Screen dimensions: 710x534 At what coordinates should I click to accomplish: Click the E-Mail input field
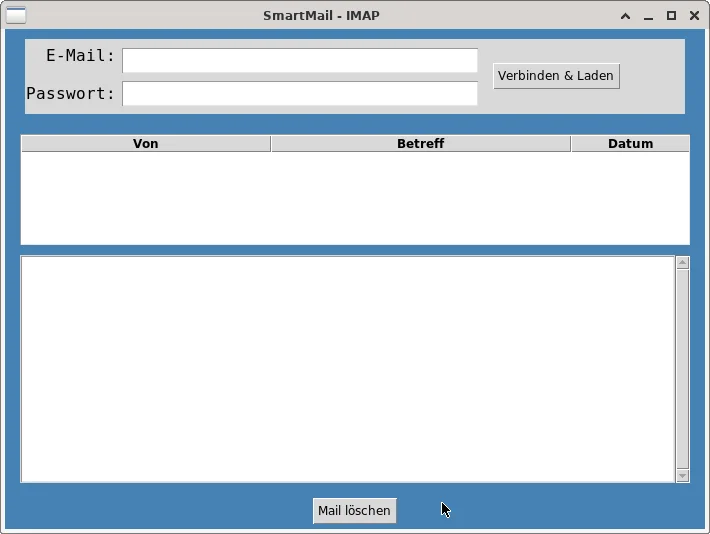point(300,60)
